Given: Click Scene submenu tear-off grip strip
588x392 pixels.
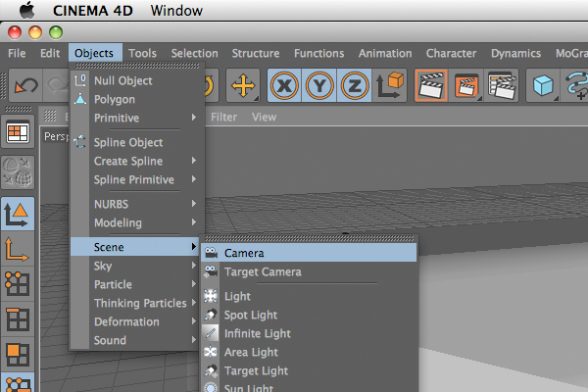Looking at the screenshot, I should pyautogui.click(x=310, y=238).
